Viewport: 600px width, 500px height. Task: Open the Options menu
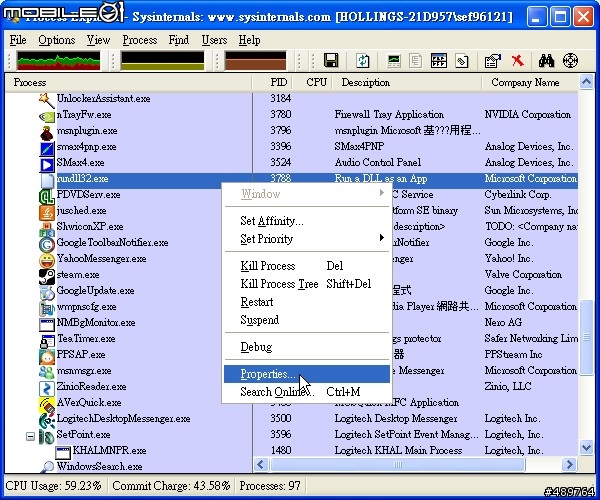pyautogui.click(x=57, y=40)
